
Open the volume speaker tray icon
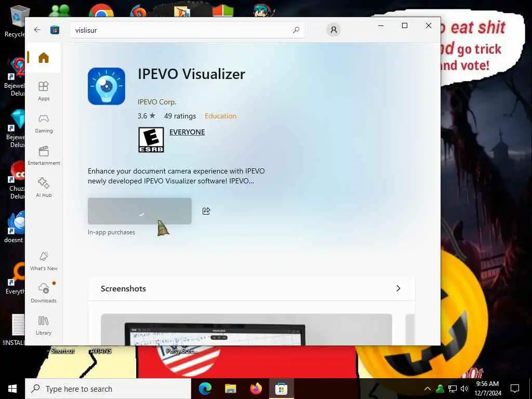click(464, 389)
